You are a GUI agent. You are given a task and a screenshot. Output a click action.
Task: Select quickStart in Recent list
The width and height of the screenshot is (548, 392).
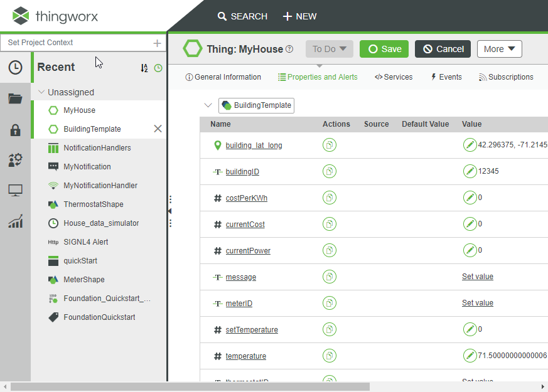pyautogui.click(x=99, y=261)
